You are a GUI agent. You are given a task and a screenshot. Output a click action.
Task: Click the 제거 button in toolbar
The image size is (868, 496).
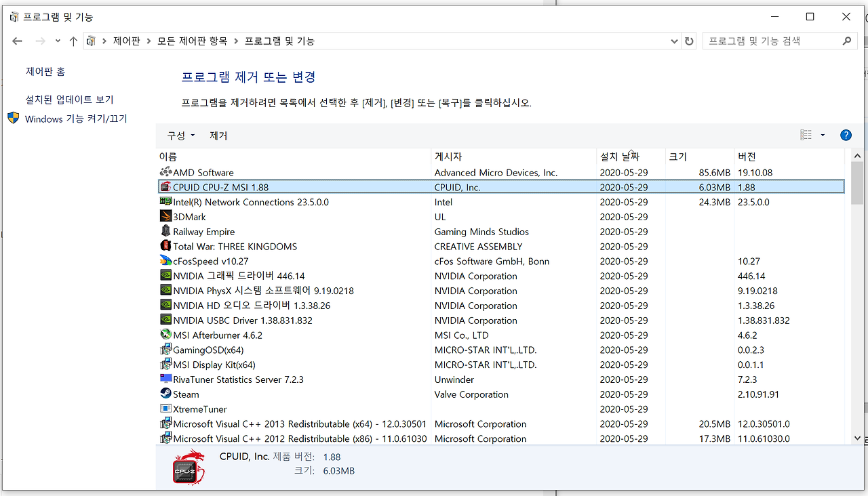(x=218, y=136)
